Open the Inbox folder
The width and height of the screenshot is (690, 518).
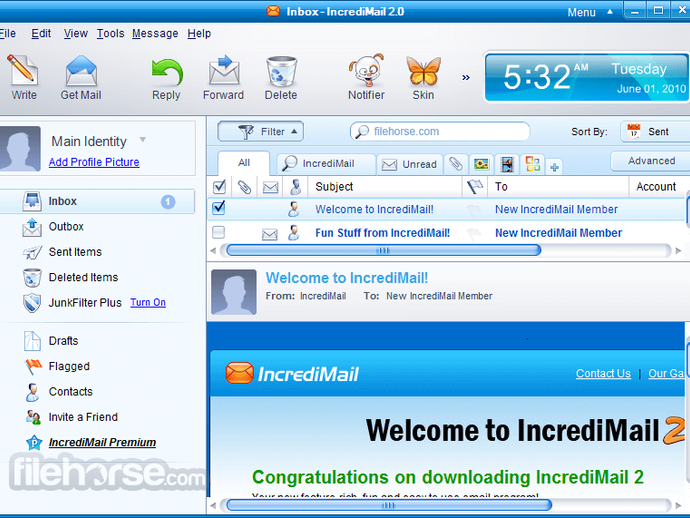97,202
